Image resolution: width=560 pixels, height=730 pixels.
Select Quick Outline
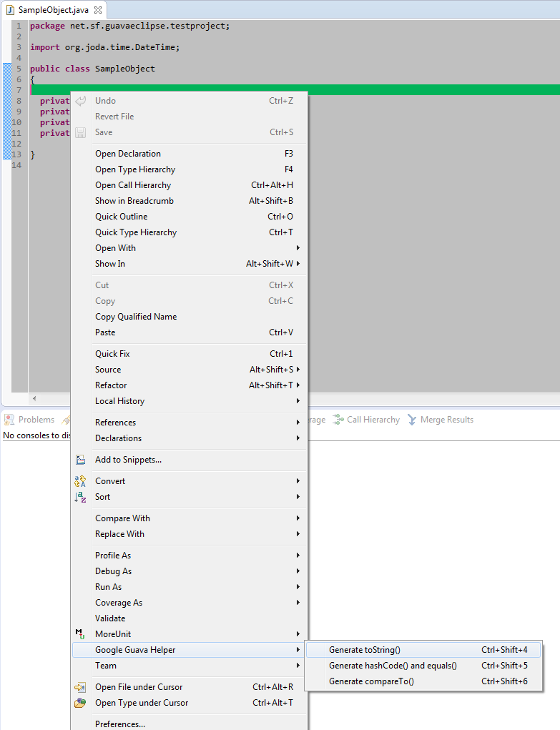pos(189,217)
